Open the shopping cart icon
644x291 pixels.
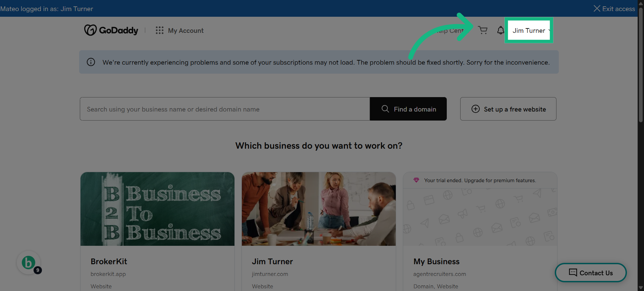pyautogui.click(x=483, y=30)
